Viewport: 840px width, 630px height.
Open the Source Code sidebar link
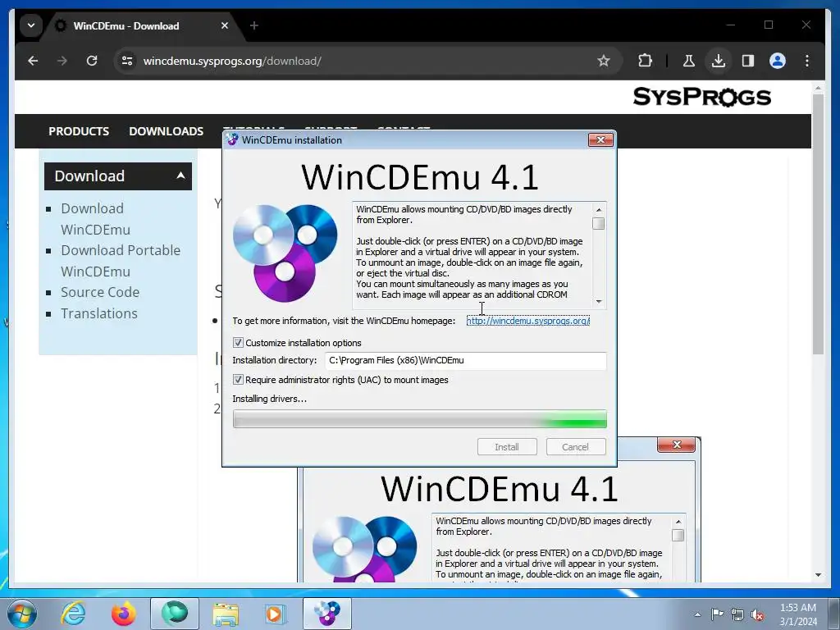pos(100,293)
